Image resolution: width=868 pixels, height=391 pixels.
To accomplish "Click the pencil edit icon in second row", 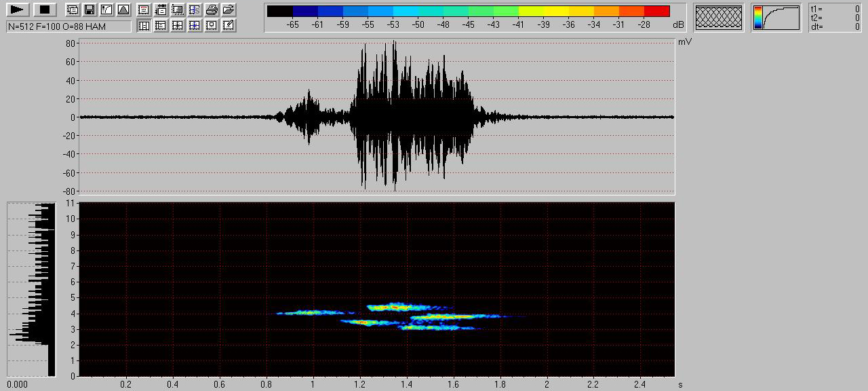I will click(229, 25).
